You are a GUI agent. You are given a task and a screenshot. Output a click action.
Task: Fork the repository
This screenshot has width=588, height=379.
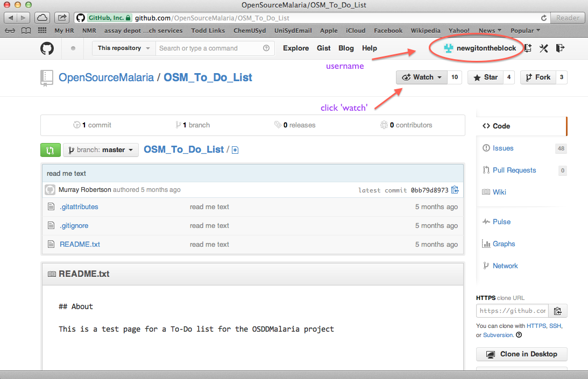[x=538, y=77]
